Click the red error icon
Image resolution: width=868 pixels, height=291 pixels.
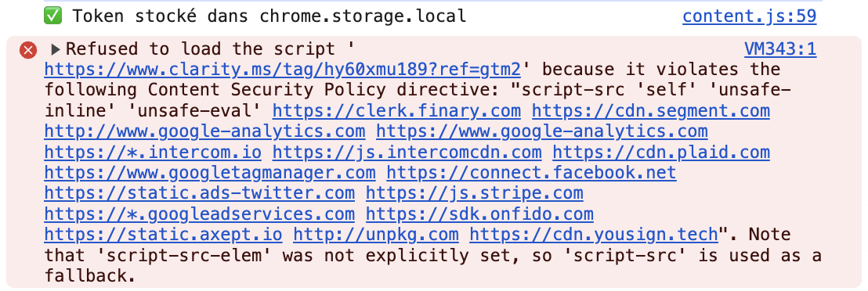coord(28,50)
